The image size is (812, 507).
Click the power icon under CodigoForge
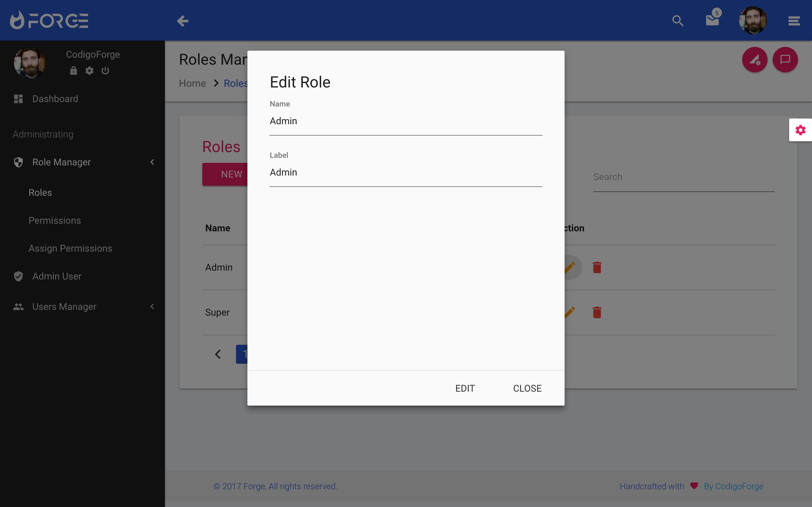[105, 71]
